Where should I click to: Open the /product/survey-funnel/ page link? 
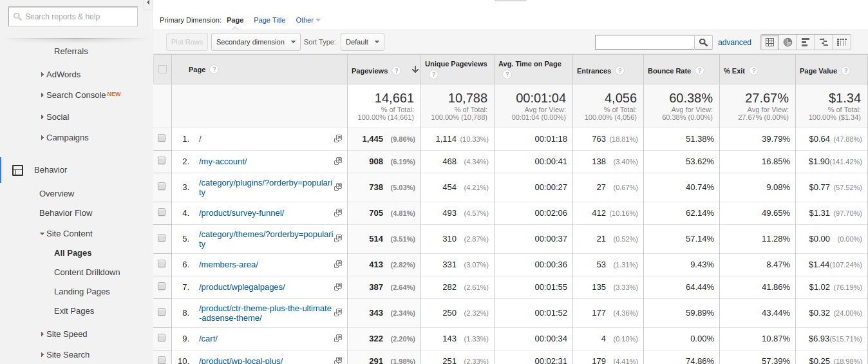tap(241, 213)
